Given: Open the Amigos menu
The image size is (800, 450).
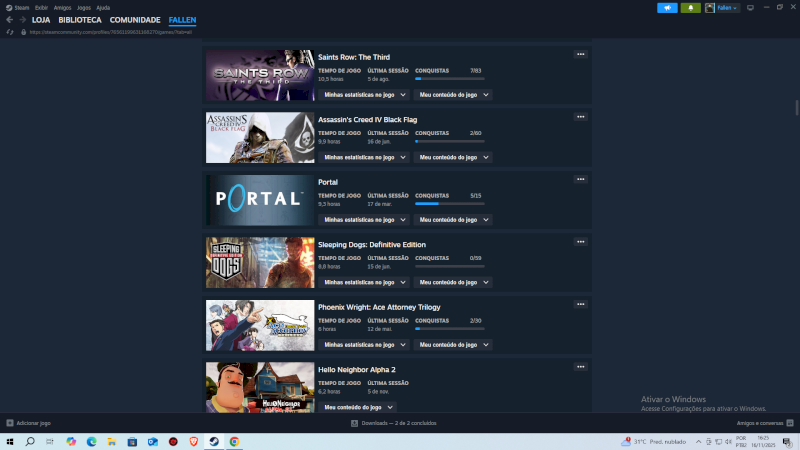Looking at the screenshot, I should click(x=62, y=8).
